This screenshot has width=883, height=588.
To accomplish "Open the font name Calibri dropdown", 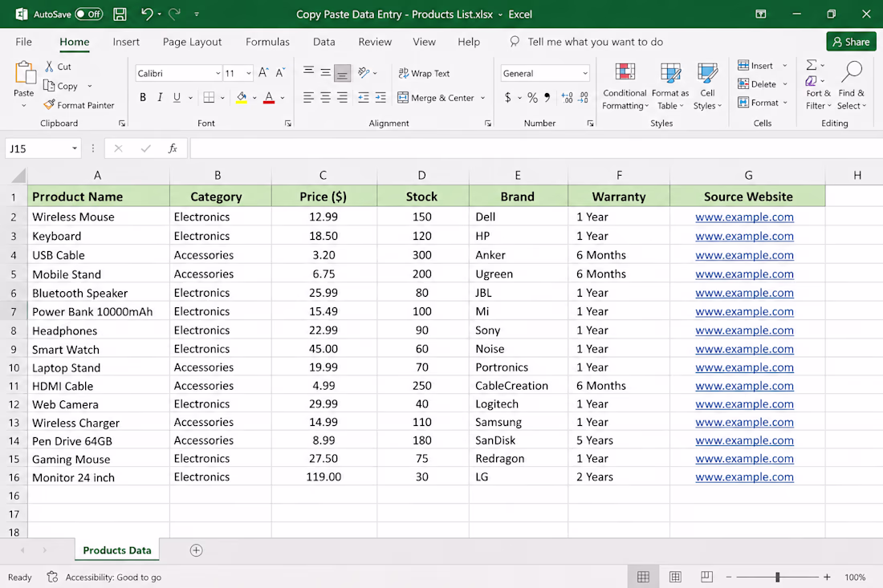I will coord(218,73).
